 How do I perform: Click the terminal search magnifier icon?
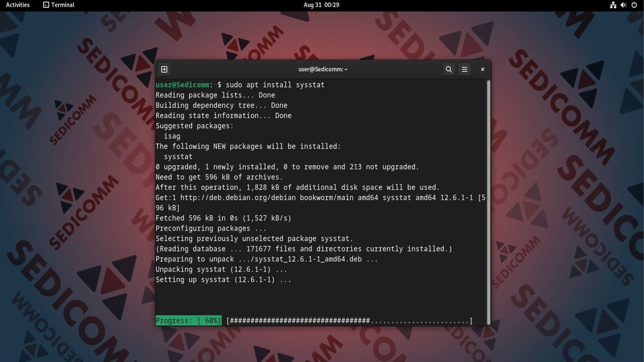(449, 69)
